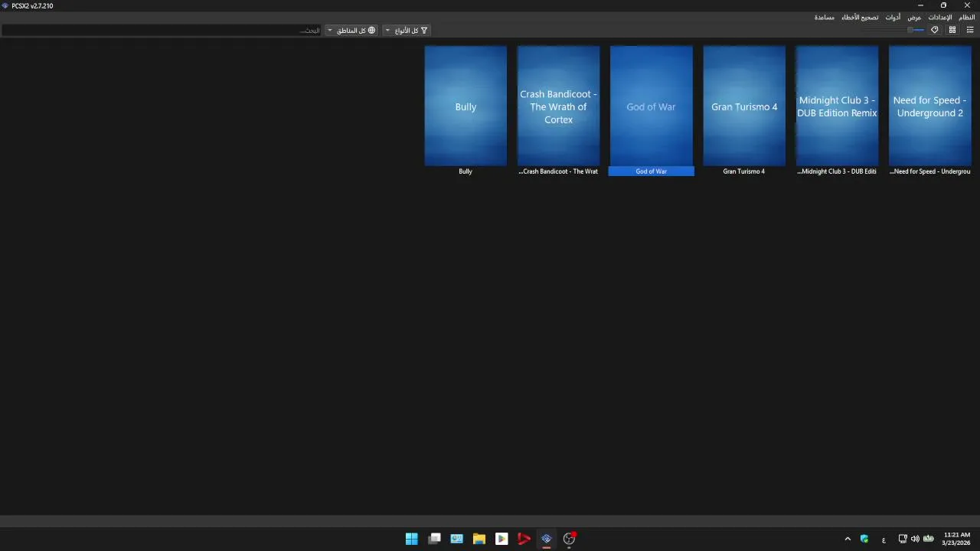Minimize the PCSX2 window
Screen dimensions: 980x551
pyautogui.click(x=921, y=5)
